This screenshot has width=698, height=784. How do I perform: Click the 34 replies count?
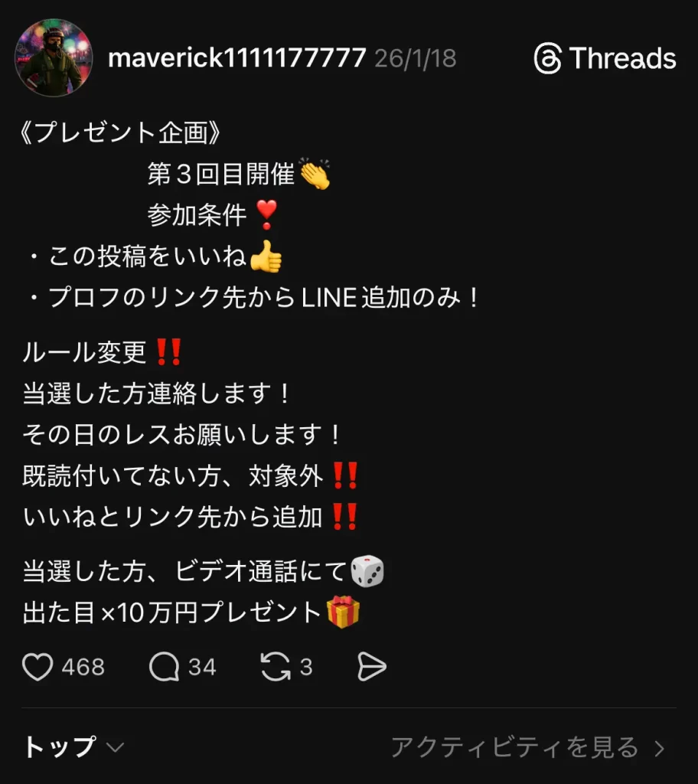202,667
